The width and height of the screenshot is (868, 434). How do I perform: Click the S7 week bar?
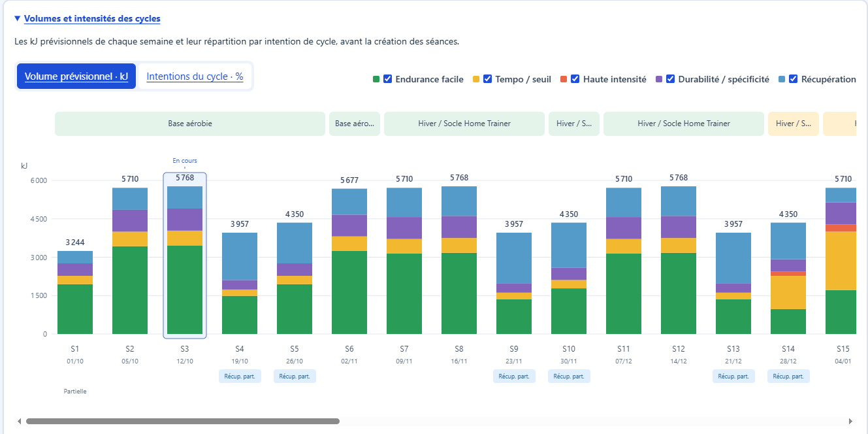pos(404,261)
